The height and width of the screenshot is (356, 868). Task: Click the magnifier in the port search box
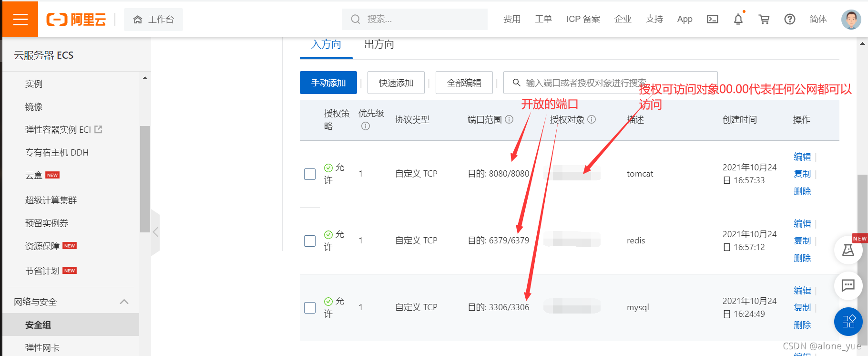pyautogui.click(x=516, y=83)
